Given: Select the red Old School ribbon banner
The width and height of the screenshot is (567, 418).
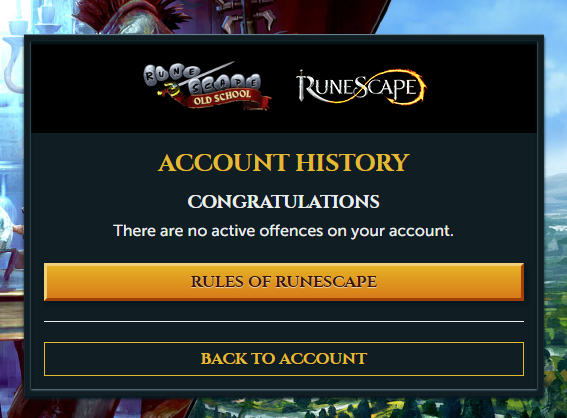Looking at the screenshot, I should (226, 98).
